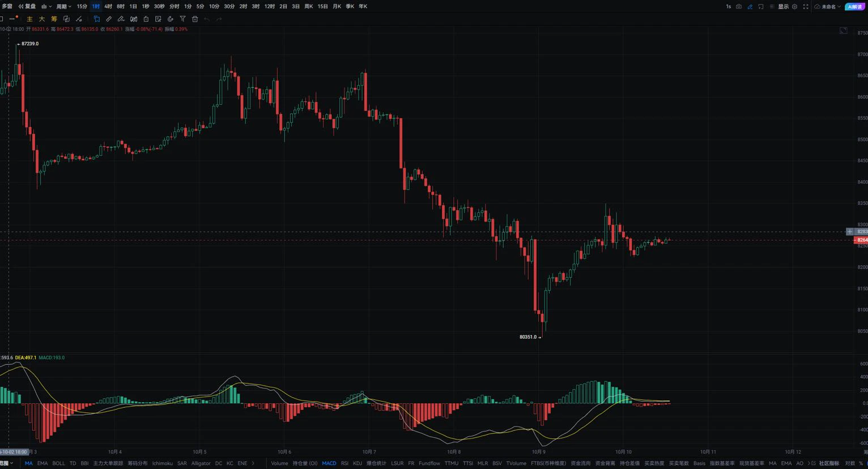Select the 1日 timeframe
868x469 pixels.
(x=133, y=7)
